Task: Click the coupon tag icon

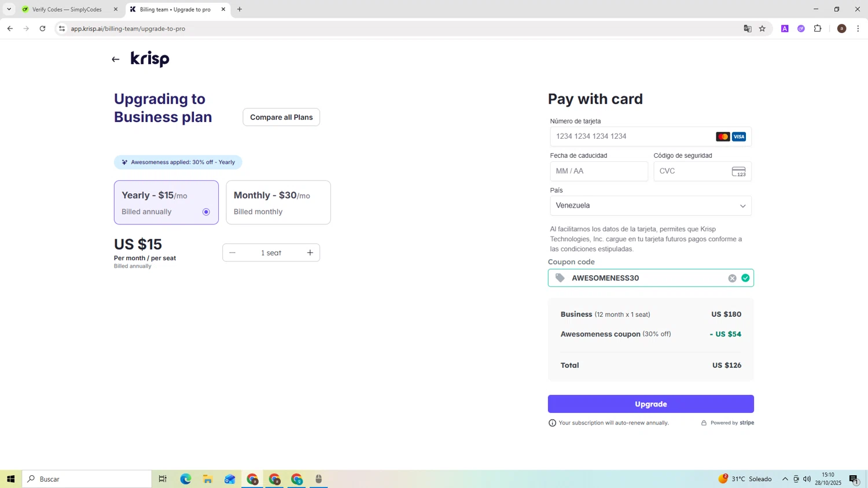Action: (x=560, y=278)
